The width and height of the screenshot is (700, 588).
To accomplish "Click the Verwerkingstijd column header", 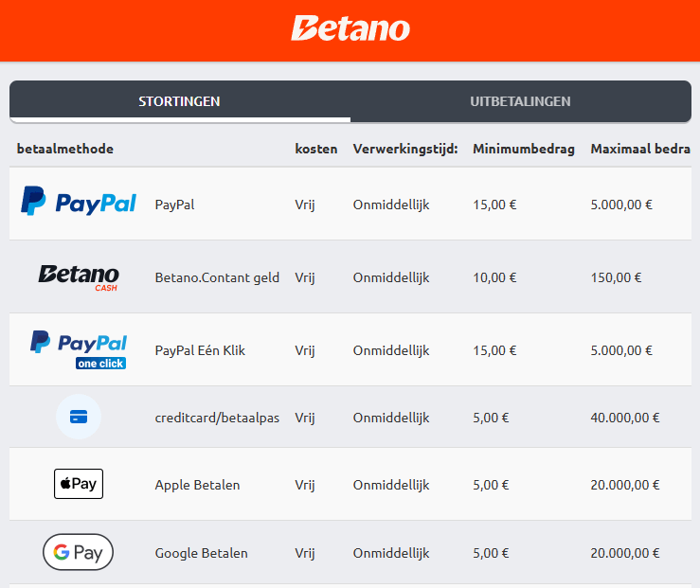I will point(405,149).
